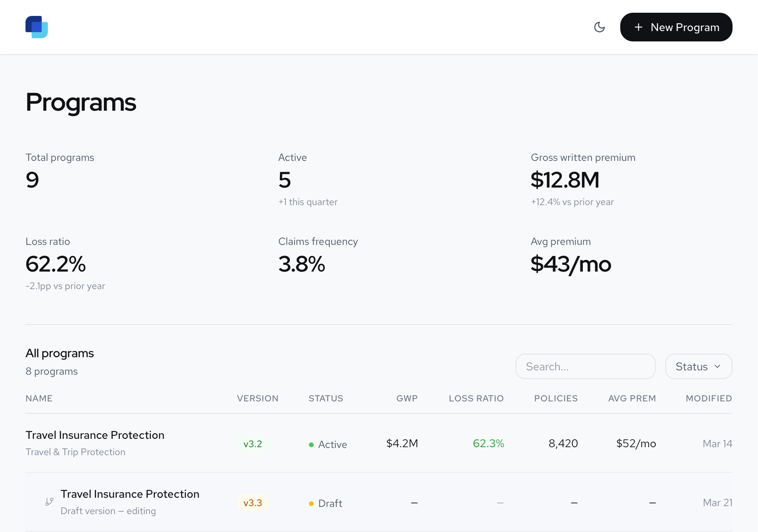
Task: Select the v3.2 version badge
Action: (x=253, y=444)
